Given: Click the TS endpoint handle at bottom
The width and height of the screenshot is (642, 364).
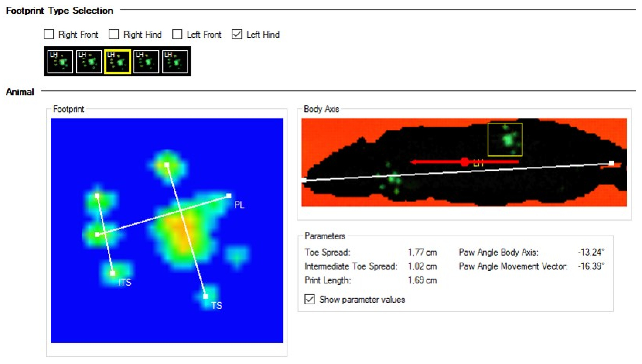Looking at the screenshot, I should pyautogui.click(x=205, y=296).
